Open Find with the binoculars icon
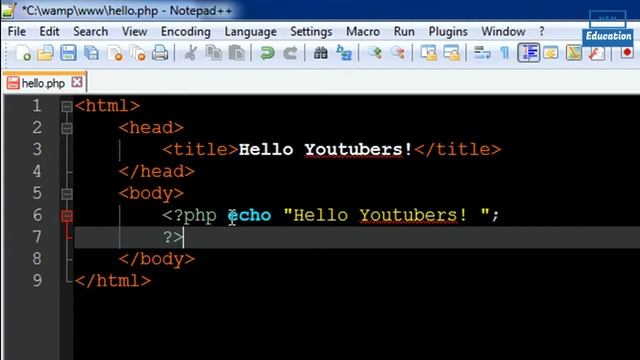Viewport: 640px width, 360px height. pyautogui.click(x=321, y=53)
